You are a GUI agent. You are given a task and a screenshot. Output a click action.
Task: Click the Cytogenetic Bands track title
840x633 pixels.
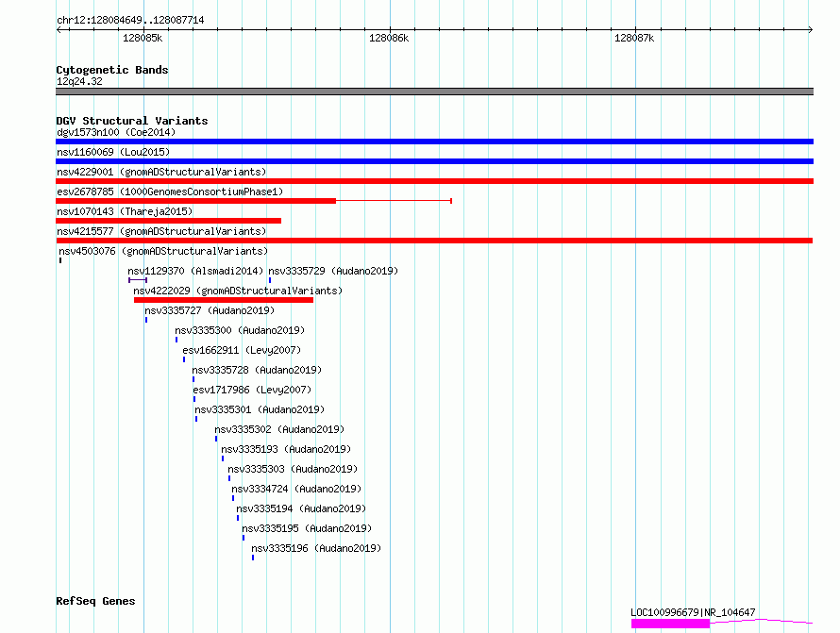(x=112, y=70)
